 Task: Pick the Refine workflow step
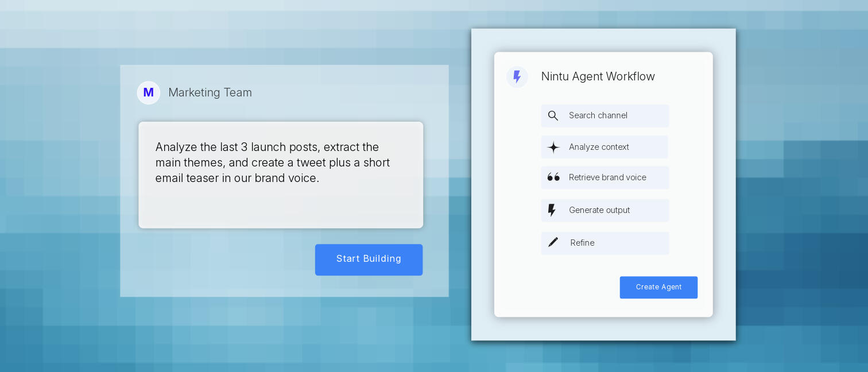605,243
